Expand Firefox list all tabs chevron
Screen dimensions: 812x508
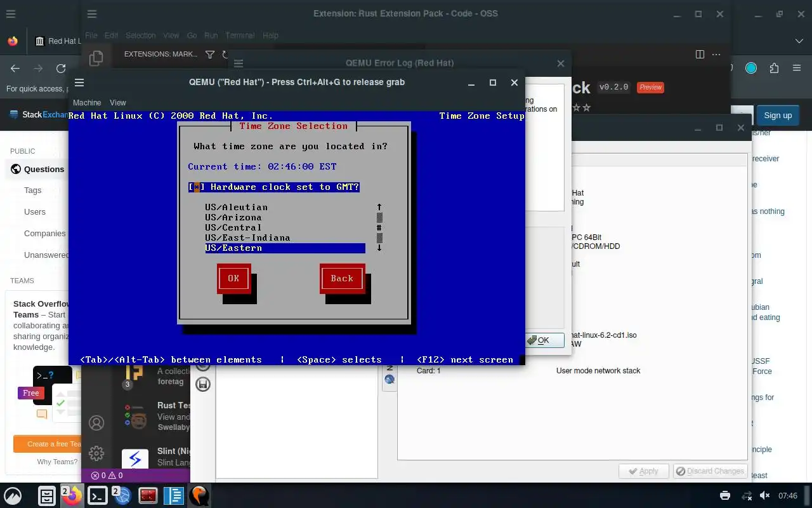[799, 41]
